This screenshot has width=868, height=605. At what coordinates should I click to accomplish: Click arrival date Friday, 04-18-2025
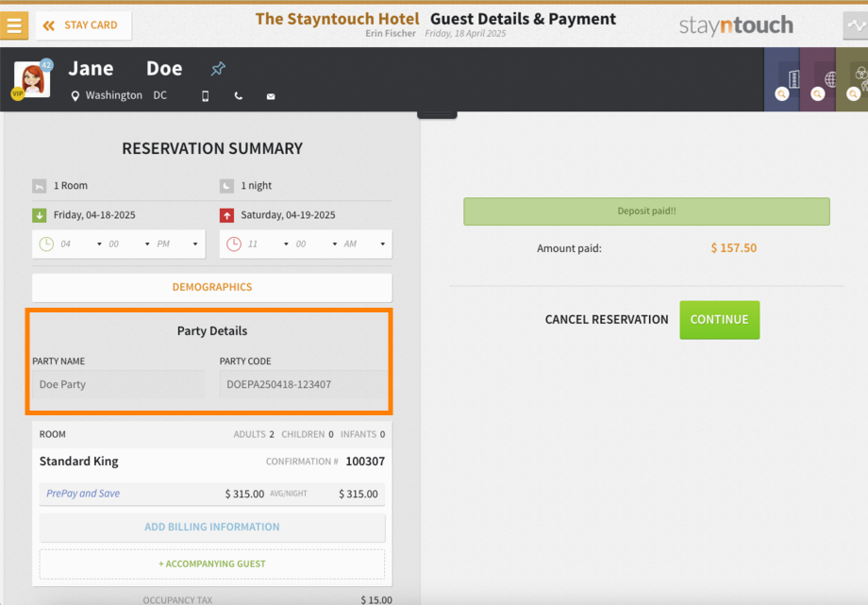94,215
